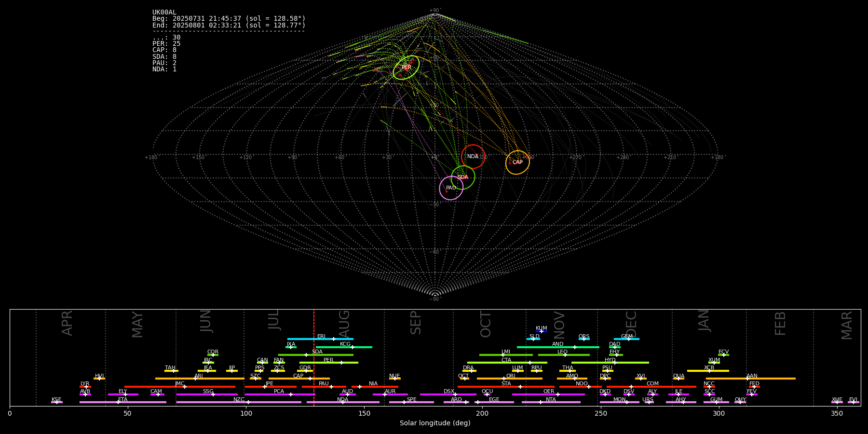Image resolution: width=868 pixels, height=434 pixels.
Task: Select the JXA shower label in timeline
Action: tap(291, 344)
